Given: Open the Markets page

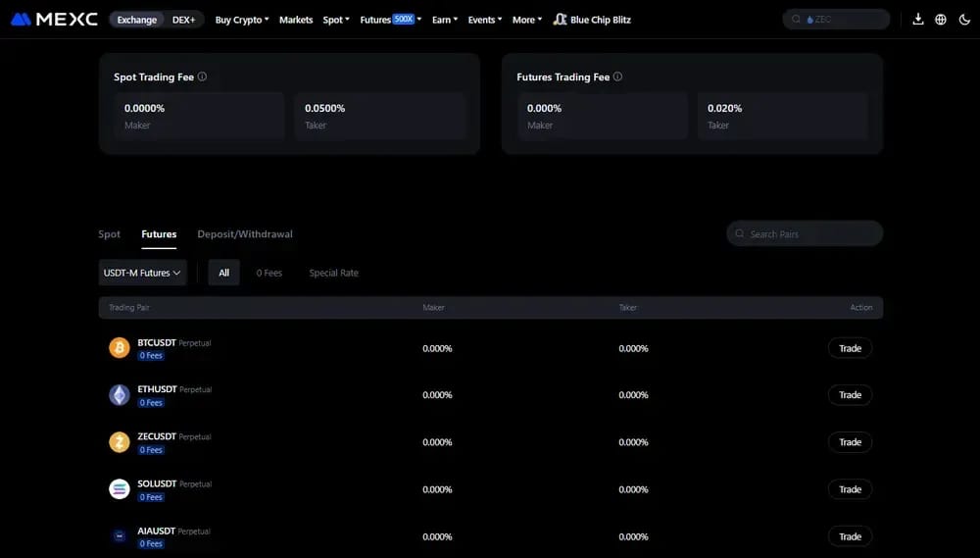Looking at the screenshot, I should 296,20.
